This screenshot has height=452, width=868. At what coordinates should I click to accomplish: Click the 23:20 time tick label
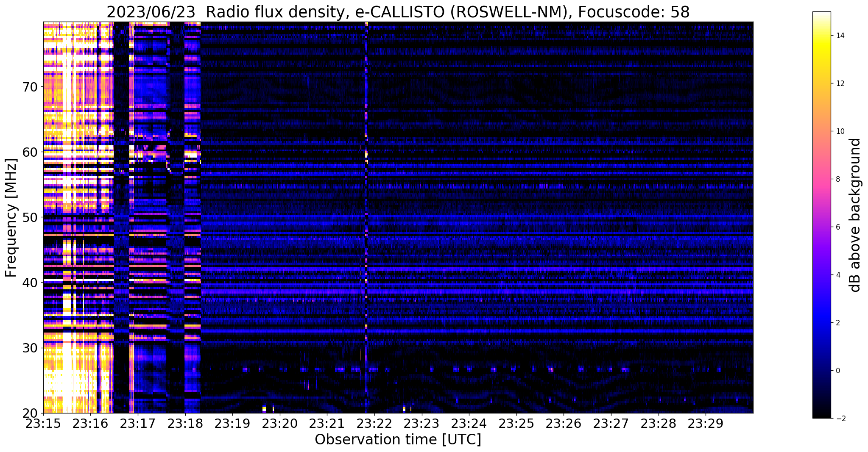click(280, 423)
